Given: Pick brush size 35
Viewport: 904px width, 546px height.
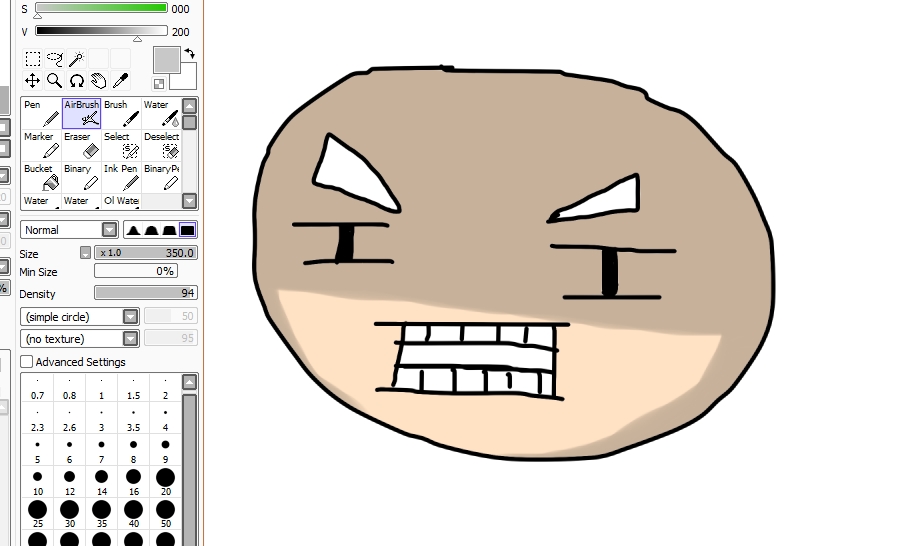Looking at the screenshot, I should [x=101, y=515].
